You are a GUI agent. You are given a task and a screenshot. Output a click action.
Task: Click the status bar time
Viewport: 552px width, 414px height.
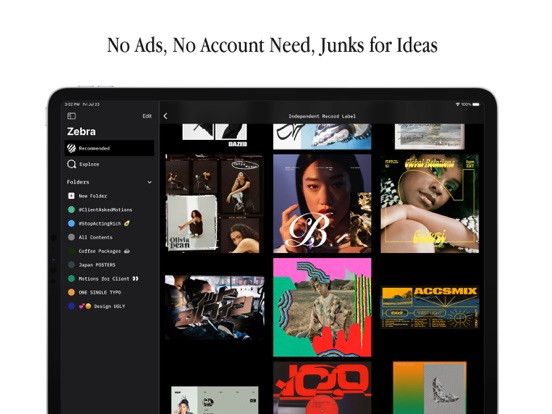pos(72,104)
